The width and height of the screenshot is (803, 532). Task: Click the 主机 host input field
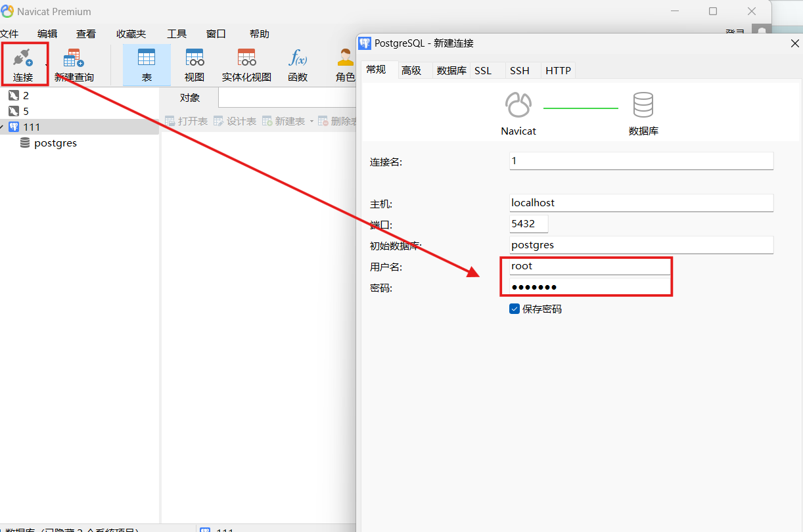coord(641,203)
